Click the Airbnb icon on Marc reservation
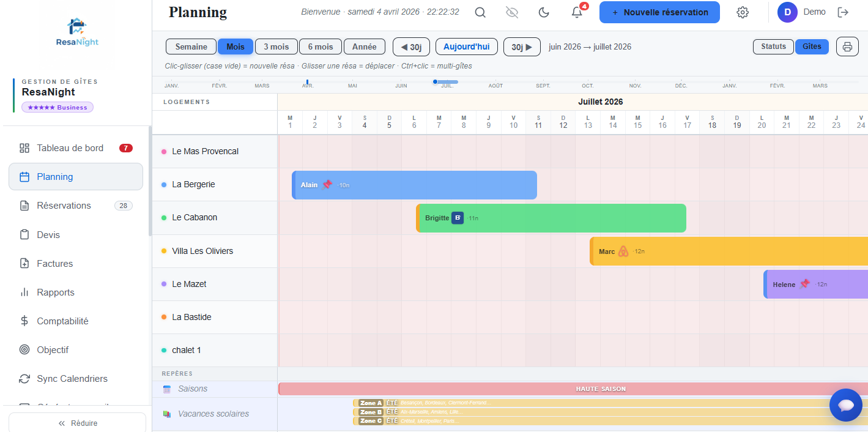Viewport: 868px width, 432px height. tap(623, 251)
